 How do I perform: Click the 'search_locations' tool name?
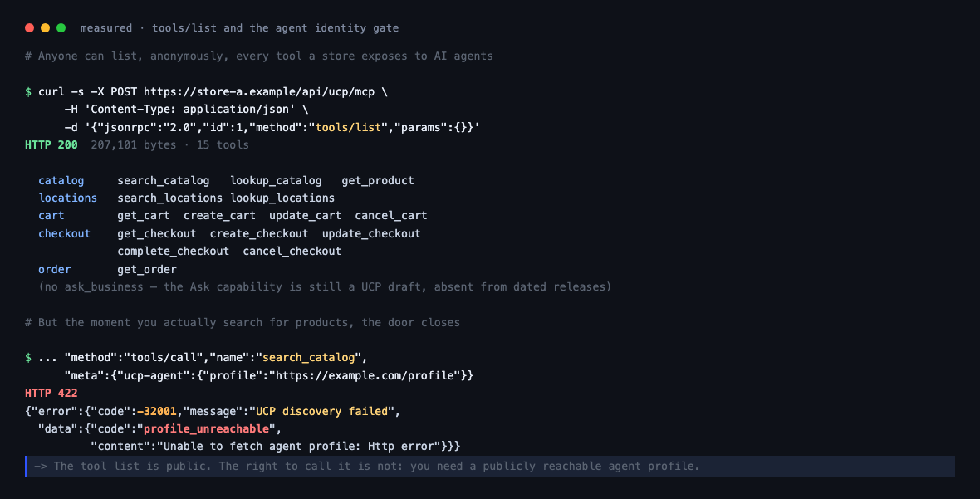(x=170, y=198)
